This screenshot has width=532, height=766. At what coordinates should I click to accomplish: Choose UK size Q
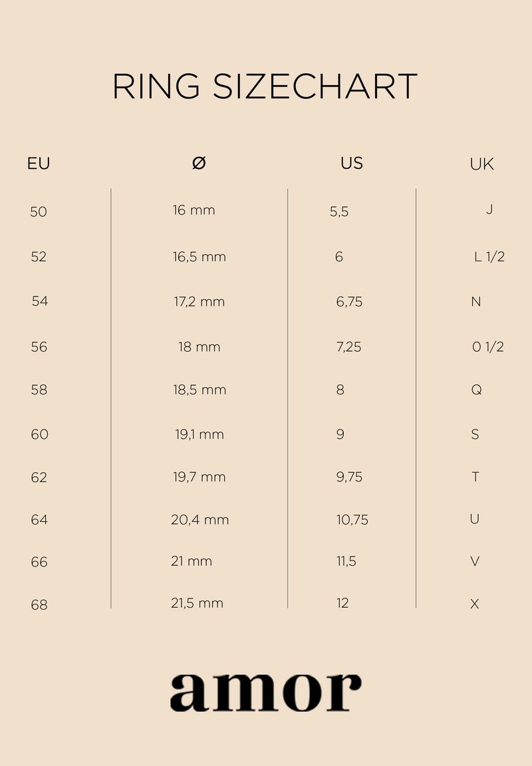pos(476,390)
